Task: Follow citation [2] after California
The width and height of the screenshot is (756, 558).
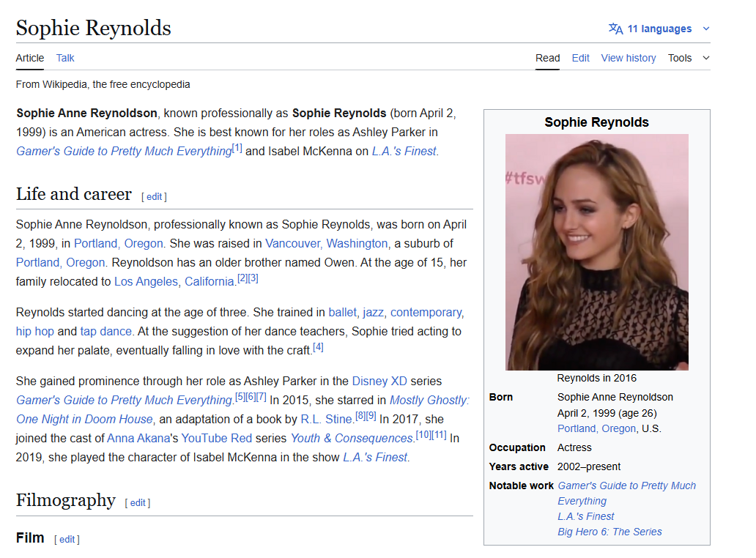Action: click(242, 278)
